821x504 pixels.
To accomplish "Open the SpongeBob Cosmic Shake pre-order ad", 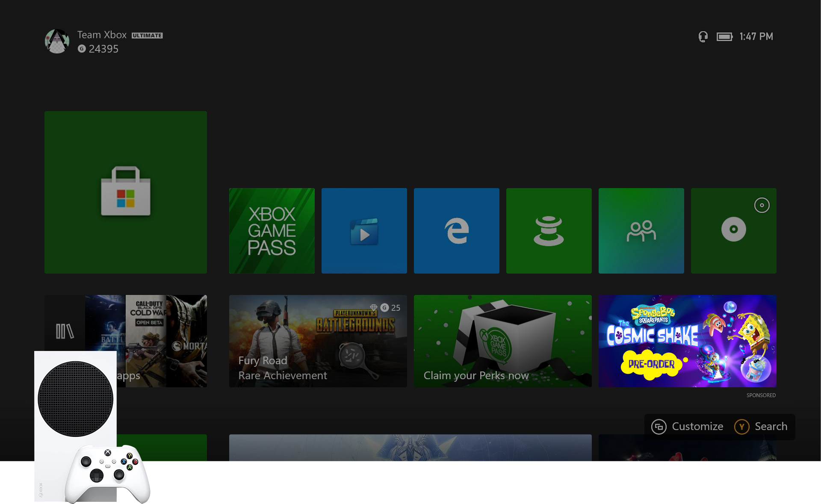I will (x=687, y=341).
